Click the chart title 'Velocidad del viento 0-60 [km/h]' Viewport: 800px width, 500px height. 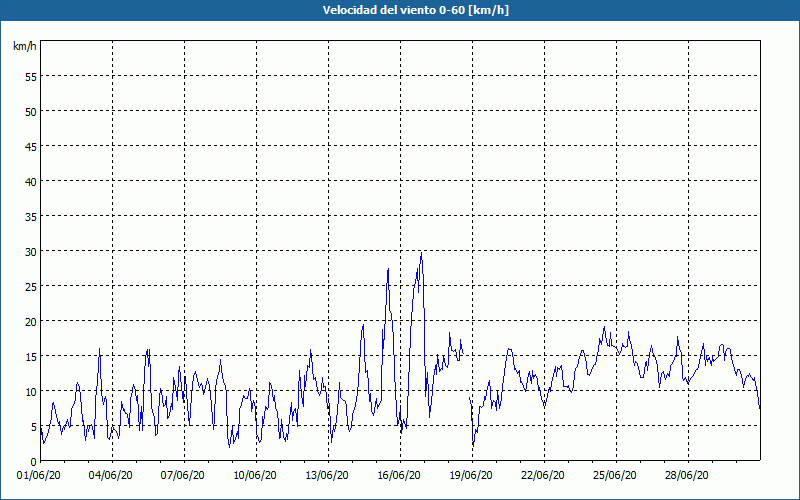coord(415,10)
